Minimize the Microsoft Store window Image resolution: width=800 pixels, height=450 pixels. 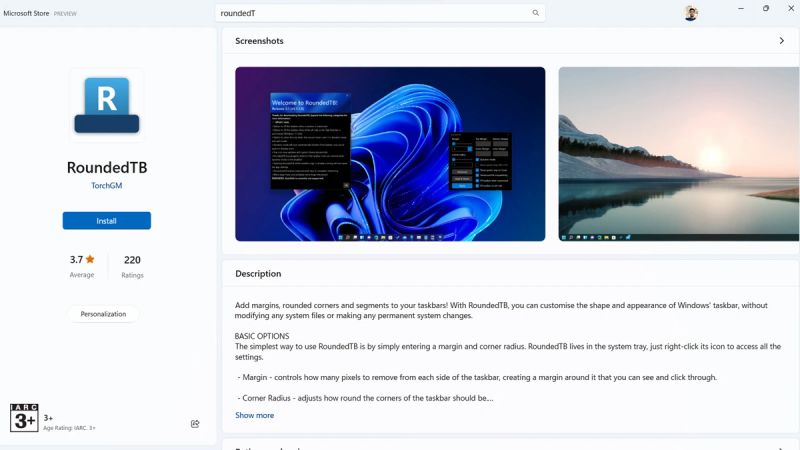tap(741, 8)
